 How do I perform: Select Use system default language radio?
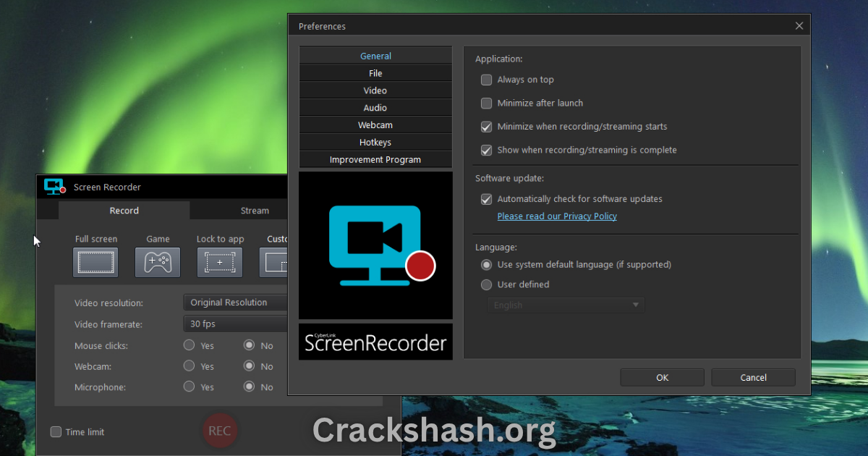click(x=487, y=265)
